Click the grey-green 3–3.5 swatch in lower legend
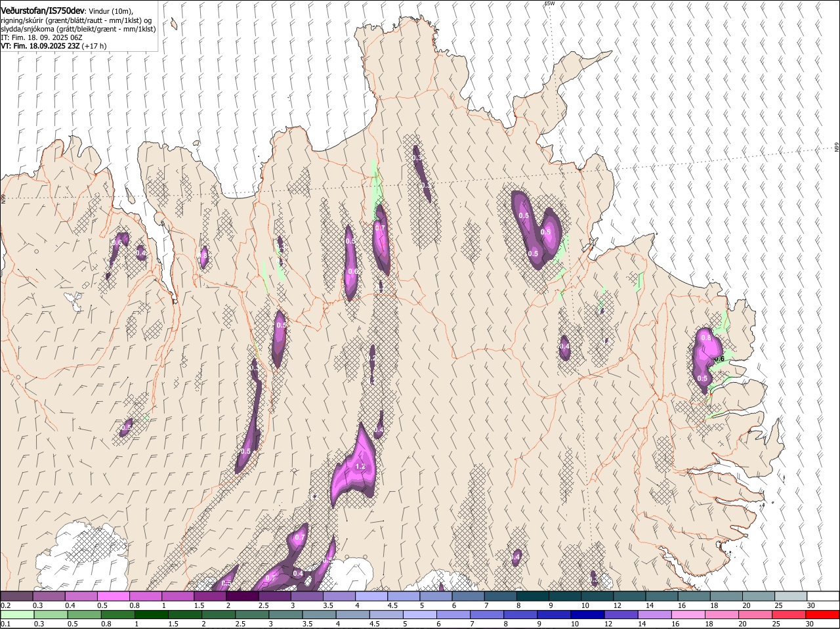 point(285,615)
